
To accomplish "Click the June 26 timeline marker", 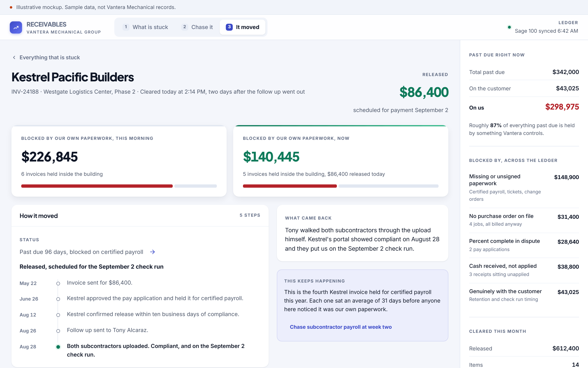I will coord(58,299).
